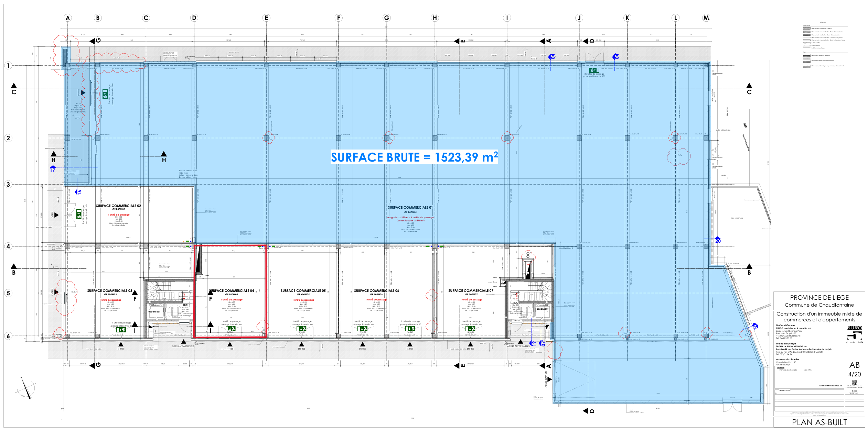Select grid bubble M at top right
868x430 pixels.
point(706,18)
